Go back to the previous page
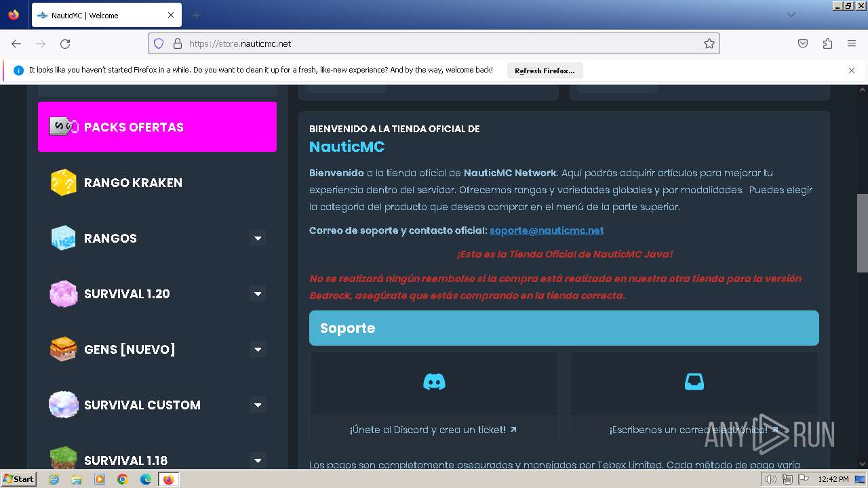 (16, 43)
